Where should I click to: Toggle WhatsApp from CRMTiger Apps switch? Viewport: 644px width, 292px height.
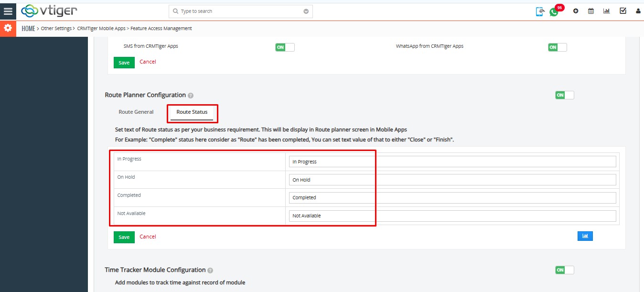[557, 47]
